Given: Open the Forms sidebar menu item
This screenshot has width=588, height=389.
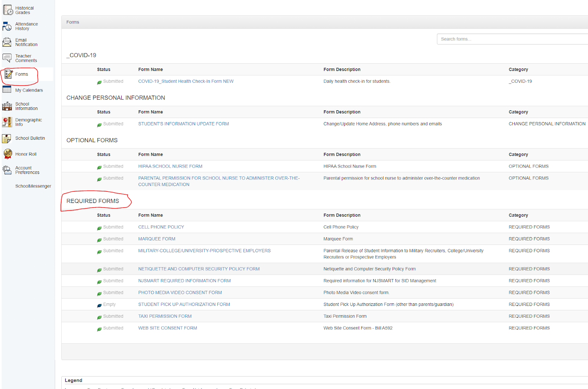Looking at the screenshot, I should coord(22,74).
